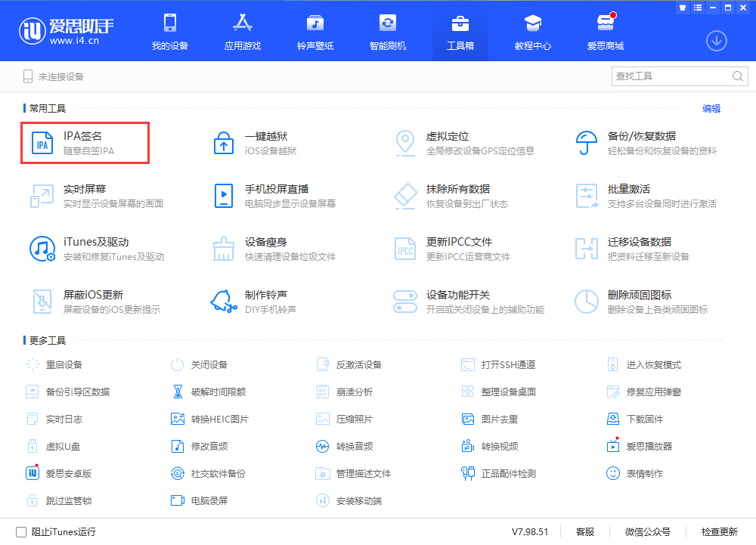756x545 pixels.
Task: Open 反激活设备 tool
Action: (x=349, y=365)
